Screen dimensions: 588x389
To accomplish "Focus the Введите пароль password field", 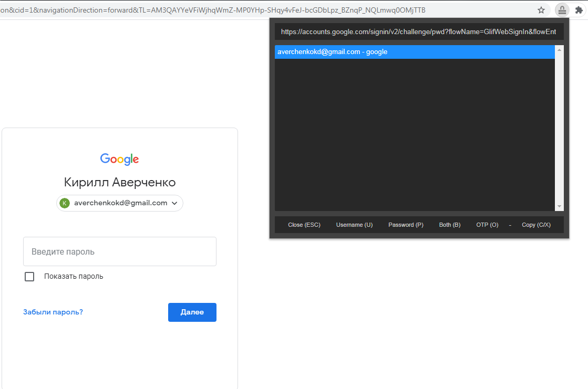I will point(120,251).
